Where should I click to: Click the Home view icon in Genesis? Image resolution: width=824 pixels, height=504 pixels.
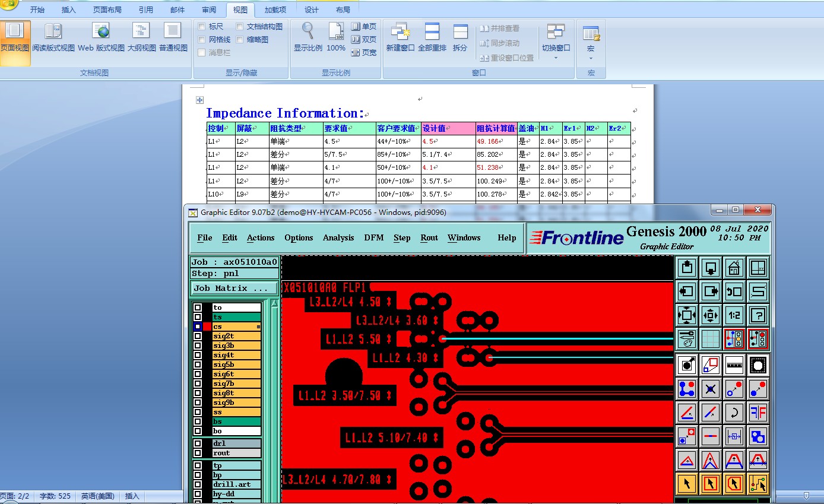[734, 268]
